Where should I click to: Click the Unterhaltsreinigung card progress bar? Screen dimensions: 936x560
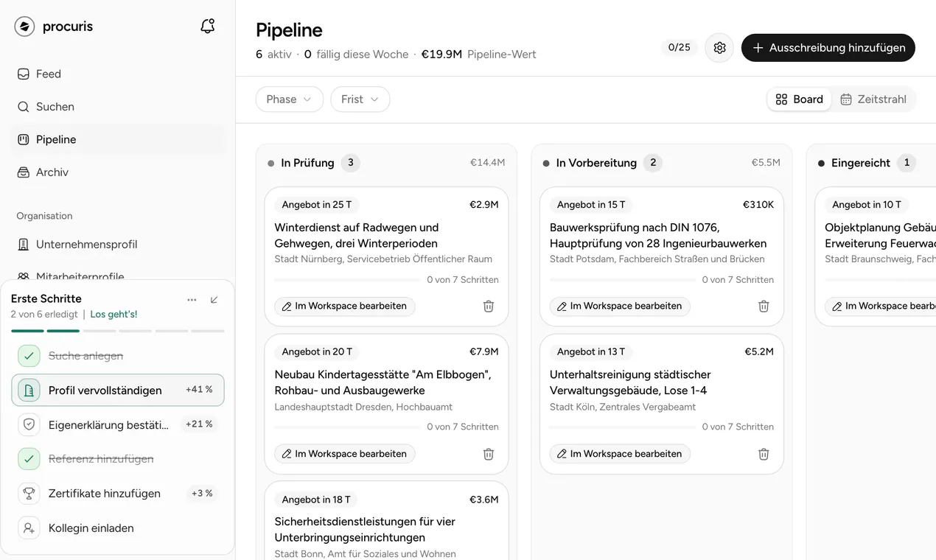pyautogui.click(x=623, y=427)
